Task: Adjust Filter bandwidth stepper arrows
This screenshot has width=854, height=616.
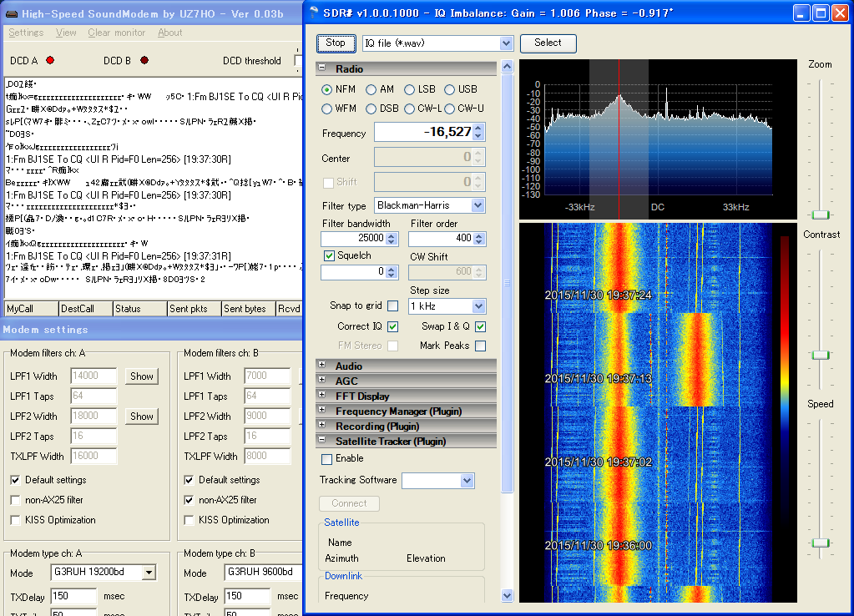Action: click(x=392, y=239)
